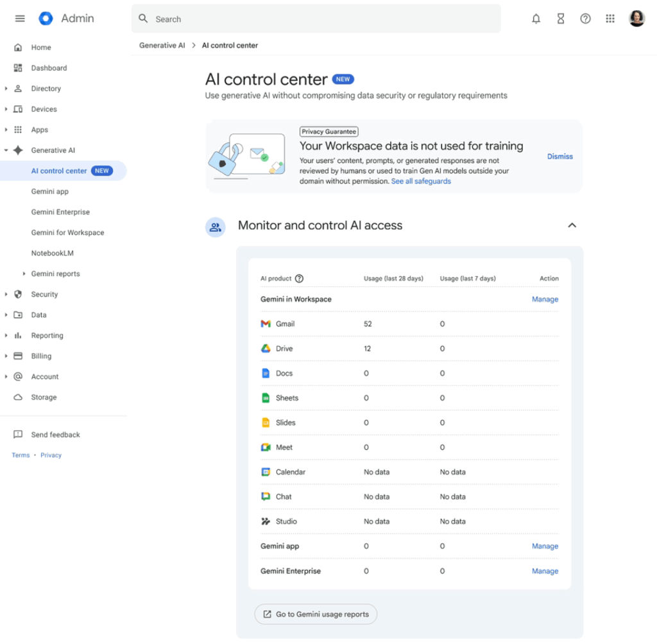Click the Generative AI sparkle icon
Screen dimensions: 657x644
(x=18, y=150)
